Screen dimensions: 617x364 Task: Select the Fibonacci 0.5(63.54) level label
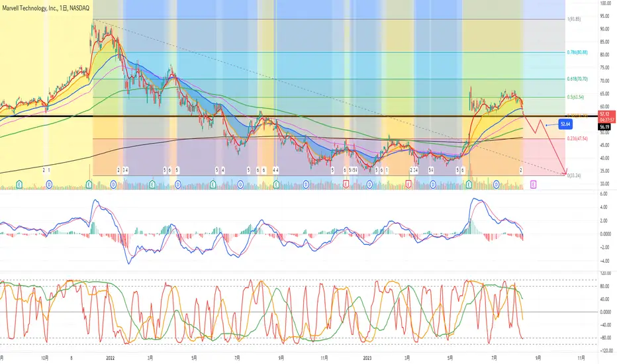(576, 97)
